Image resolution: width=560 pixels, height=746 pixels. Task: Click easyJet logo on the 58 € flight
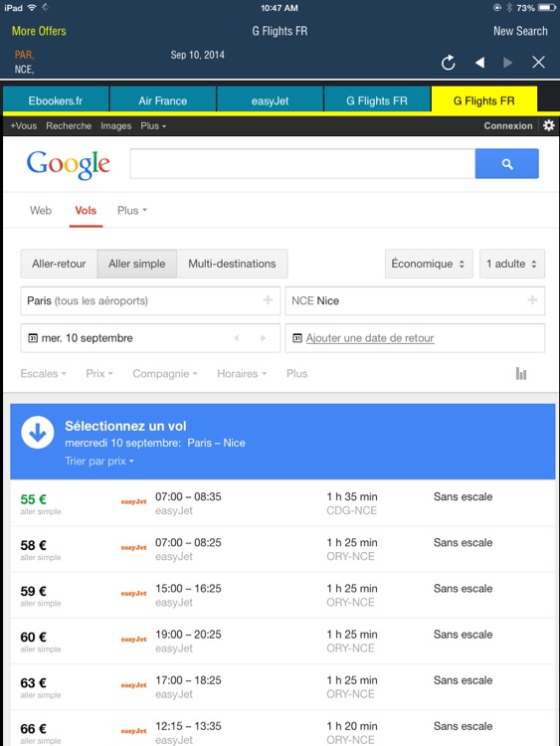[133, 548]
